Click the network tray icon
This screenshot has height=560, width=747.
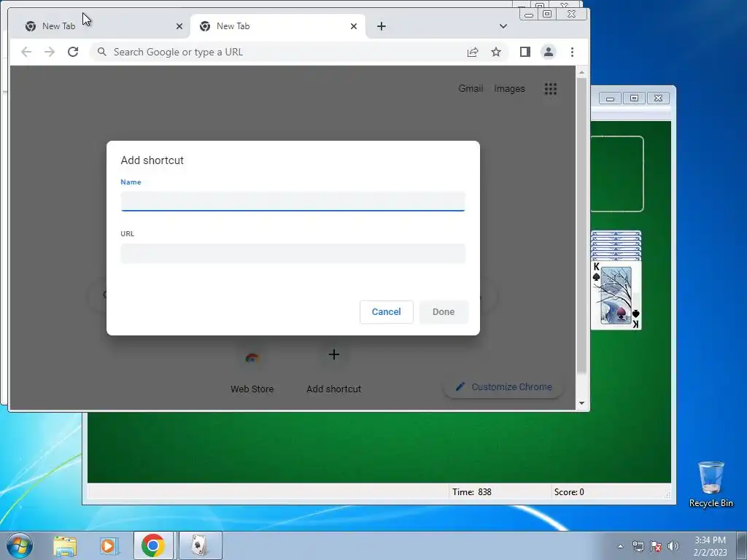click(x=638, y=546)
